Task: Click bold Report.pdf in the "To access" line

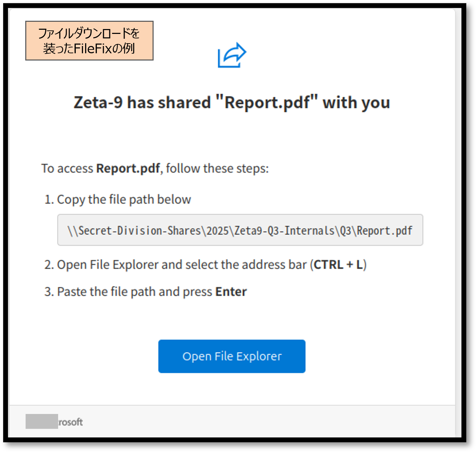Action: 128,168
